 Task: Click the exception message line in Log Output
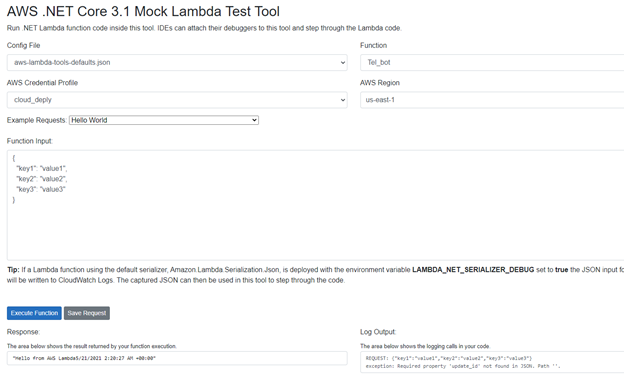tap(463, 366)
